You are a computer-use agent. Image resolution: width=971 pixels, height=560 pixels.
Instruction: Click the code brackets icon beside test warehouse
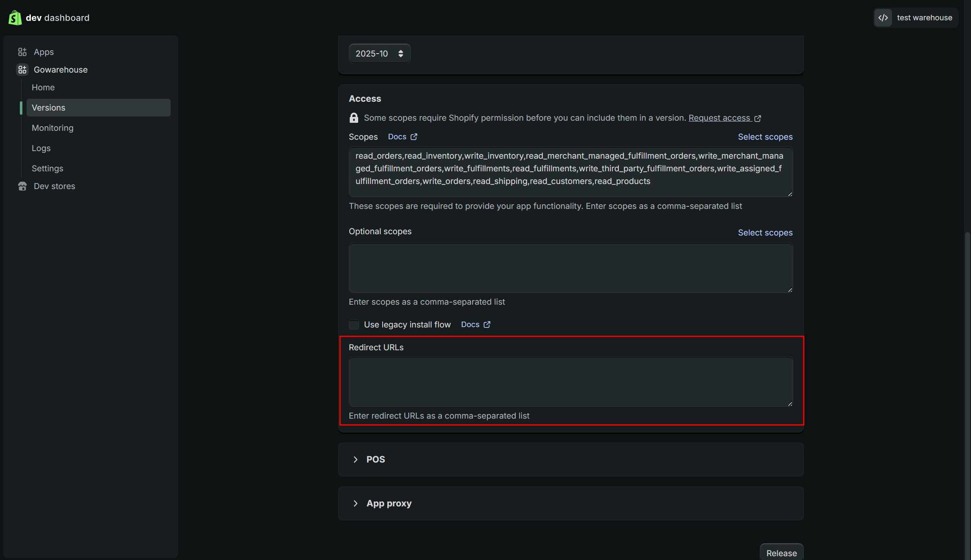pos(883,18)
